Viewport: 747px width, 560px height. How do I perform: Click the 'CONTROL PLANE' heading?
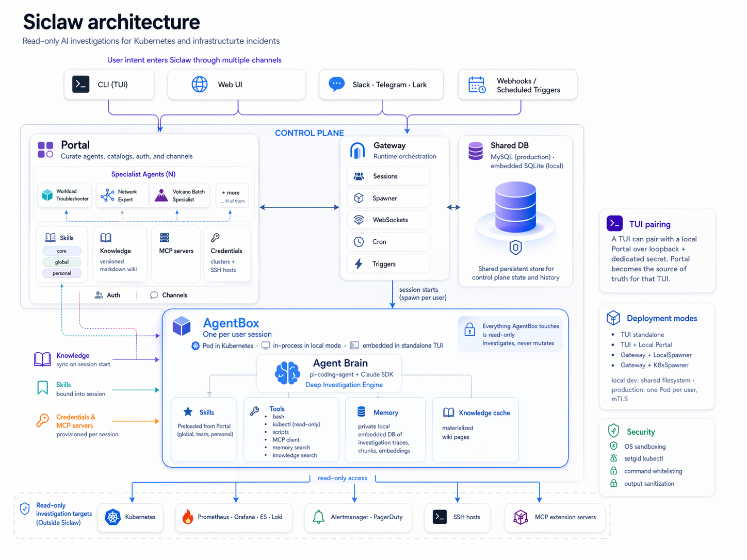pyautogui.click(x=310, y=133)
